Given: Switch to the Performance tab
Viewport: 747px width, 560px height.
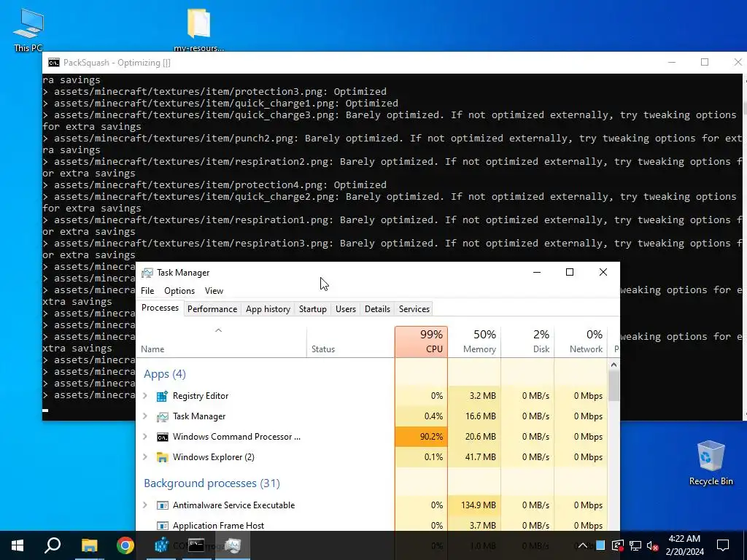Looking at the screenshot, I should coord(212,309).
